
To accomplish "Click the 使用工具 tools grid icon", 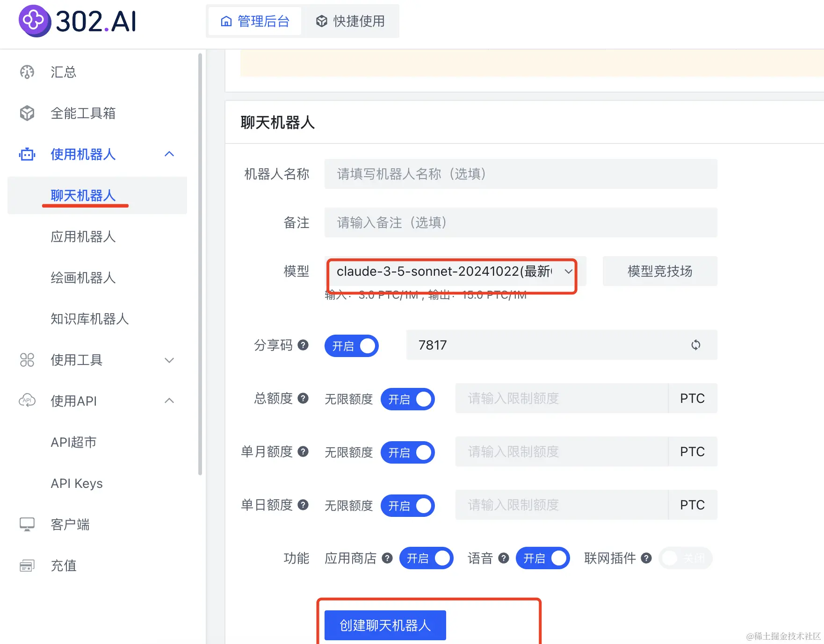I will click(x=27, y=360).
